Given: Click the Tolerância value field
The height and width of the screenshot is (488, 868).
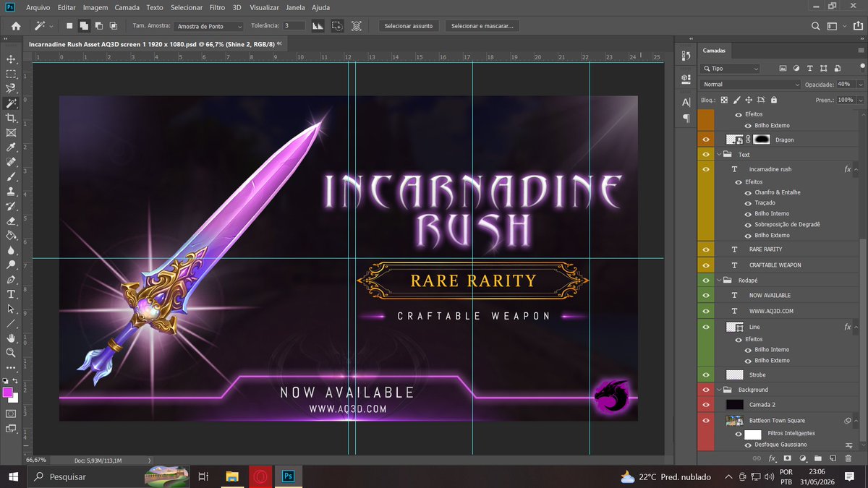Looking at the screenshot, I should pyautogui.click(x=294, y=26).
